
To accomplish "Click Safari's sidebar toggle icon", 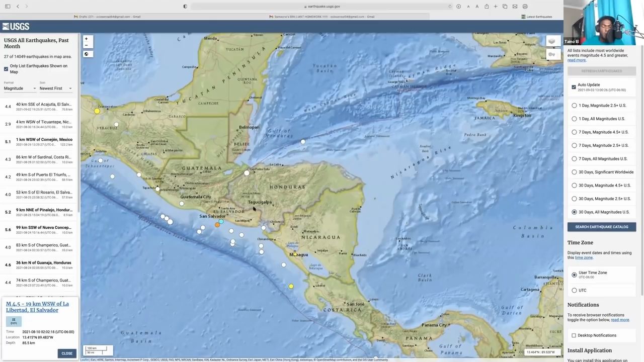I will pyautogui.click(x=7, y=7).
